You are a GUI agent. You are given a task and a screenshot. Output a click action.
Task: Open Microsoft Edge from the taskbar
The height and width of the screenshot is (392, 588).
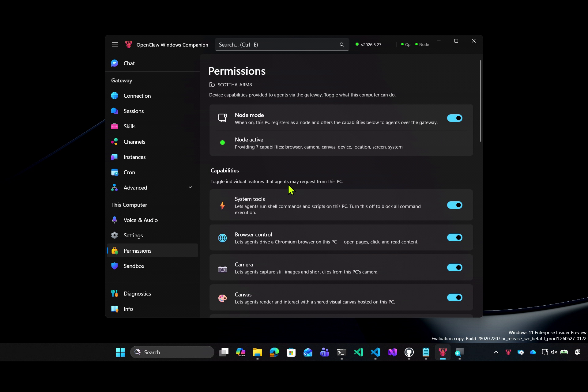coord(274,352)
